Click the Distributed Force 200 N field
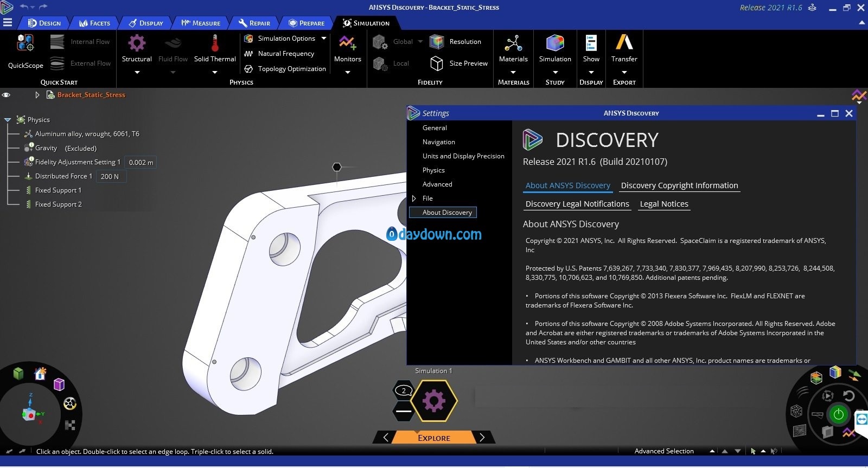Image resolution: width=868 pixels, height=468 pixels. coord(110,176)
